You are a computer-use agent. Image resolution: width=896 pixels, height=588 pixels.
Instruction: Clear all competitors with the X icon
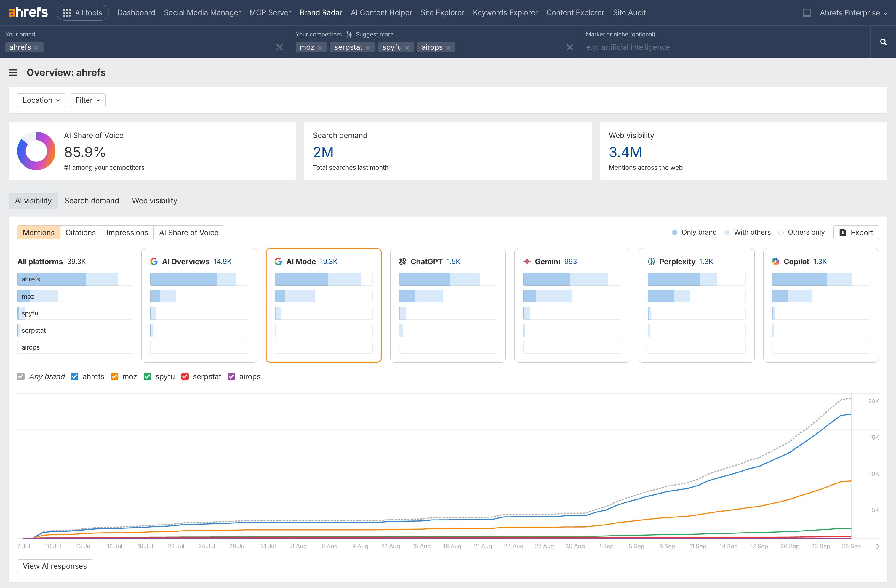(x=569, y=47)
